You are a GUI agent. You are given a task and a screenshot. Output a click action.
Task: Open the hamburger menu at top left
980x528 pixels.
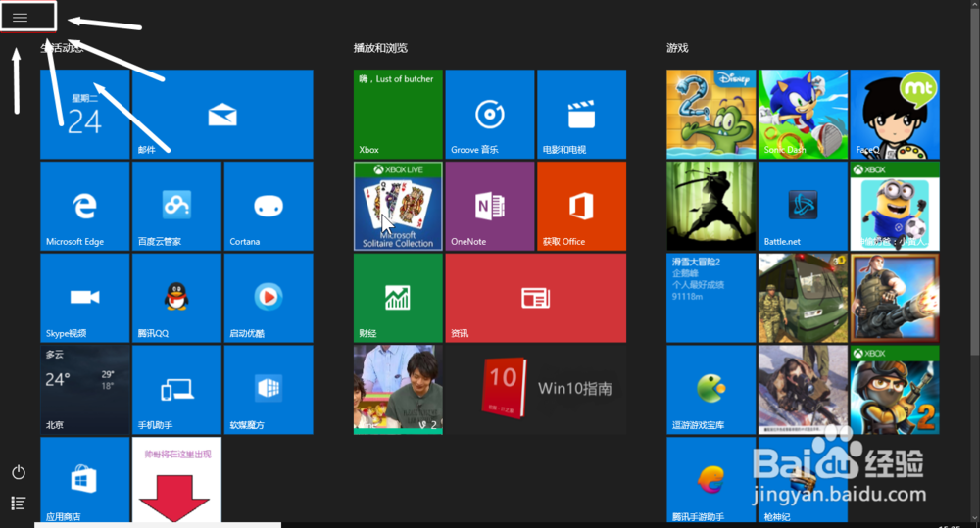point(20,18)
